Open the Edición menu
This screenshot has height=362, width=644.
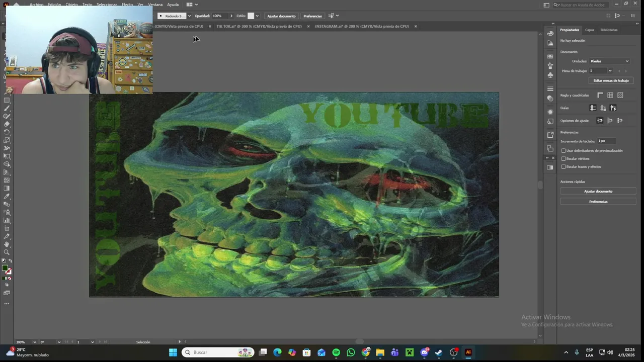pos(54,5)
